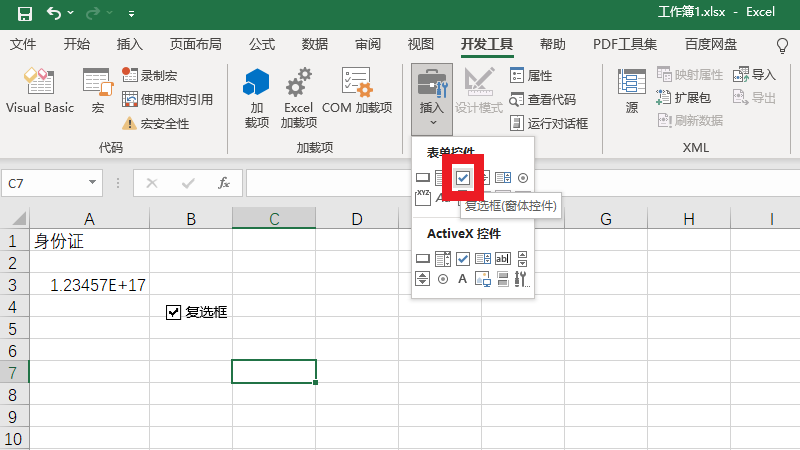Choose the form control option button
Screen dimensions: 800x450
pyautogui.click(x=522, y=177)
